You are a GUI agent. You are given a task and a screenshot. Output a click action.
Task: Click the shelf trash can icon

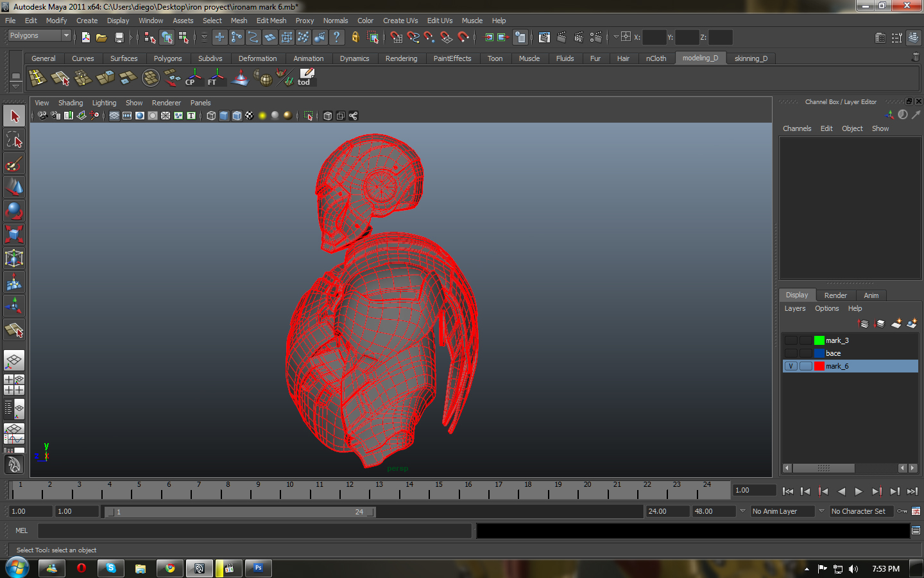tap(916, 58)
